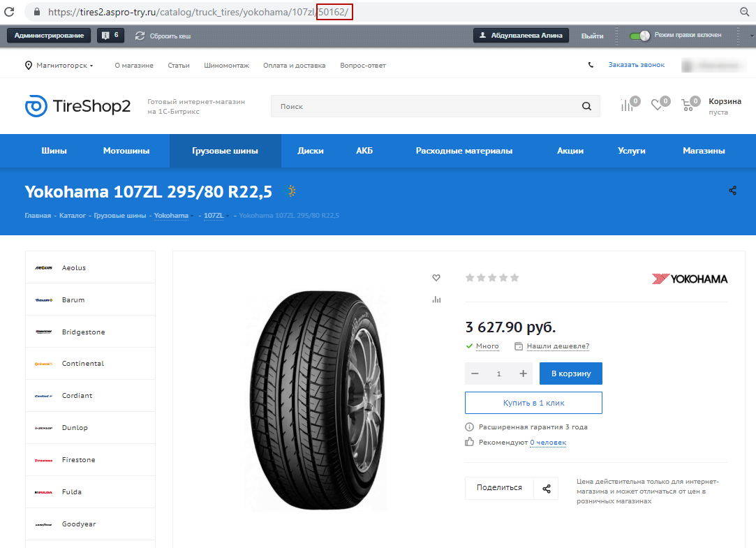Click the search magnifier icon

coord(586,106)
